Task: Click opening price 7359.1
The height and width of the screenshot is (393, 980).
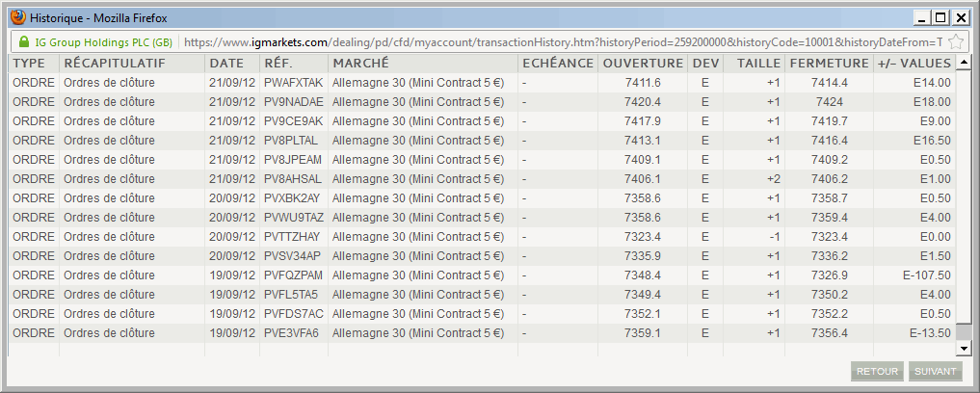Action: coord(643,333)
